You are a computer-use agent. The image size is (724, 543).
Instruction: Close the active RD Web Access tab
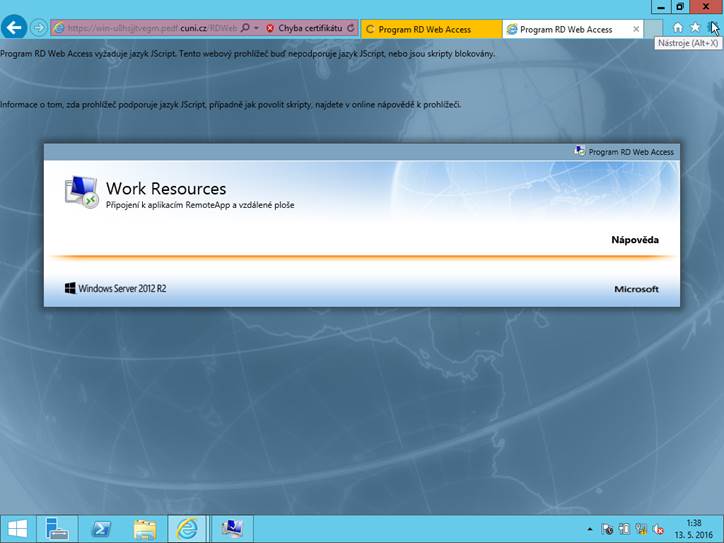click(636, 29)
